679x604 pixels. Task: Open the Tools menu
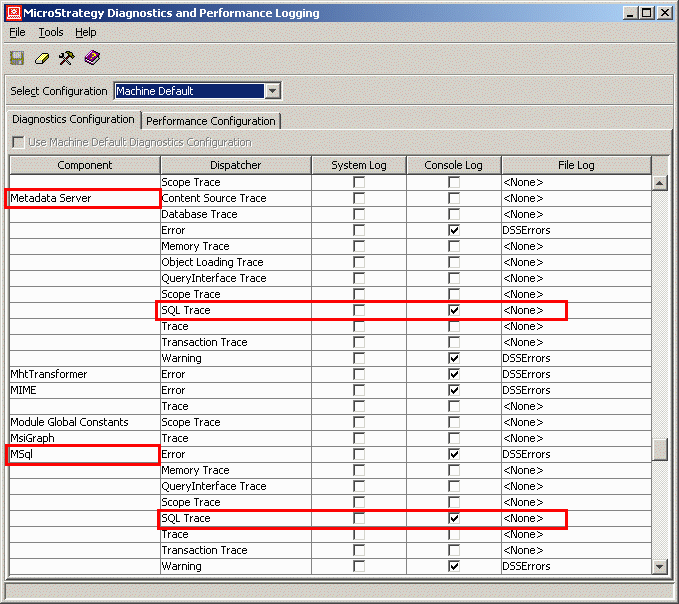pos(50,32)
